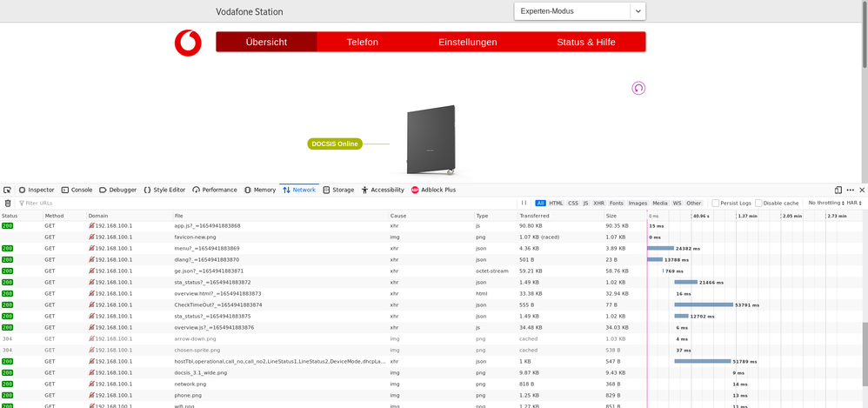Sort by Method column header
Screen dimensions: 868x408
coord(64,216)
